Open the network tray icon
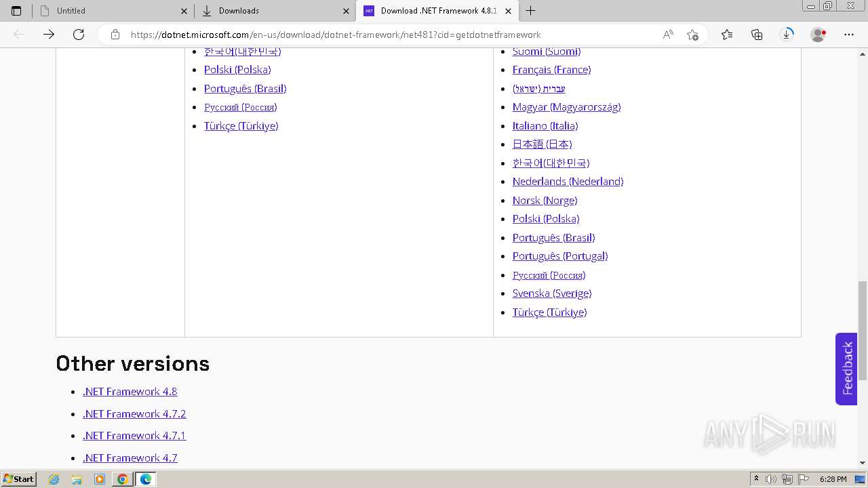This screenshot has height=488, width=868. click(787, 479)
